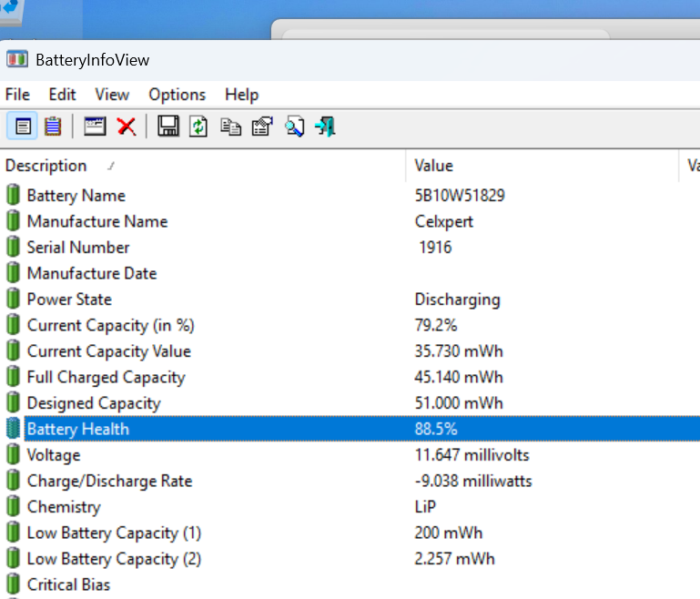Click battery icon beside Full Charged Capacity
Image resolution: width=700 pixels, height=599 pixels.
(14, 376)
